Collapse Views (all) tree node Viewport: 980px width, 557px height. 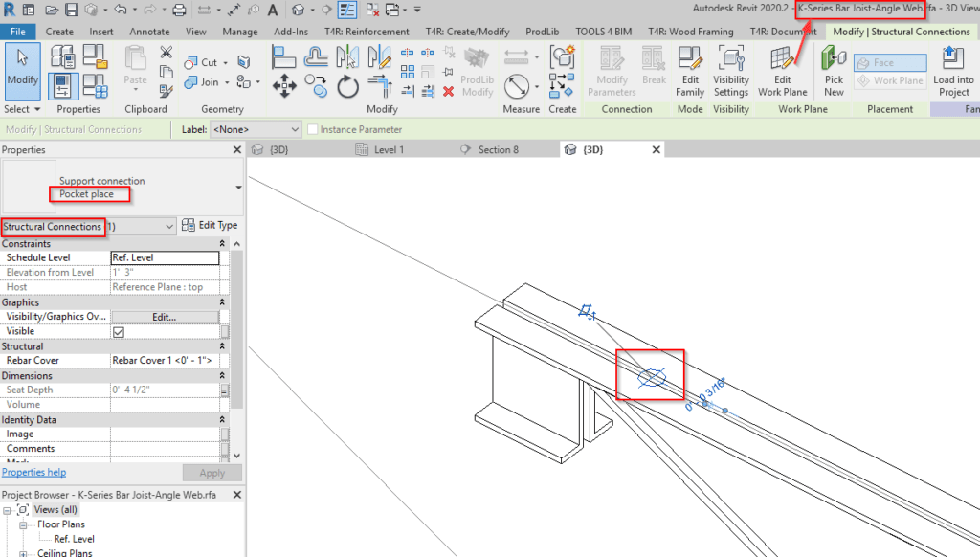(x=7, y=510)
